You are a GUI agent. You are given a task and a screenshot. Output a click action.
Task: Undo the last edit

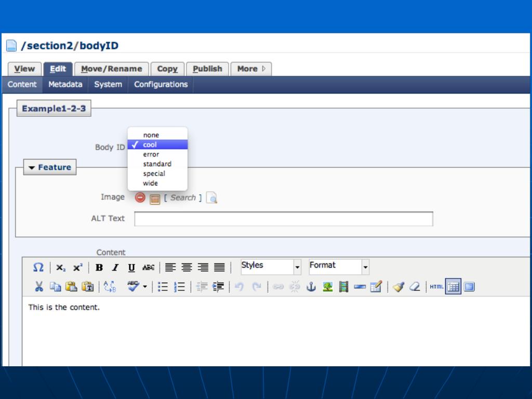tap(240, 287)
